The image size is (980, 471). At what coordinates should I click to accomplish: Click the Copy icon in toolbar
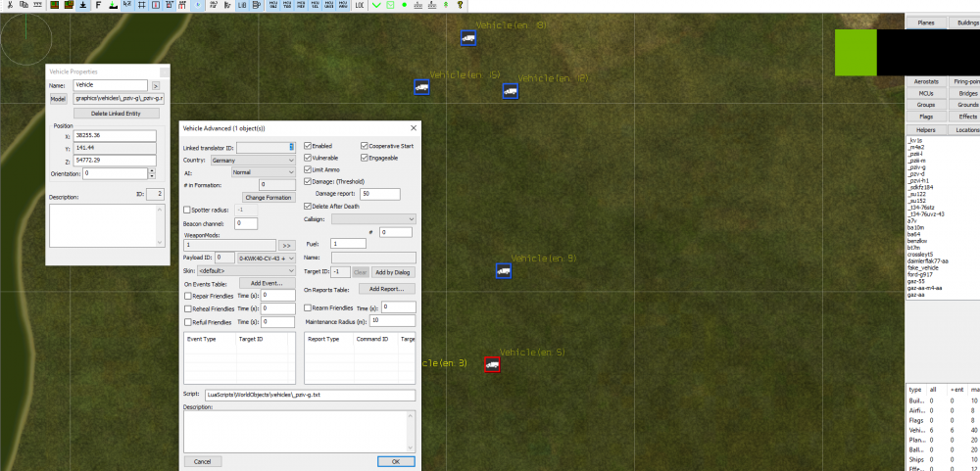click(x=22, y=5)
